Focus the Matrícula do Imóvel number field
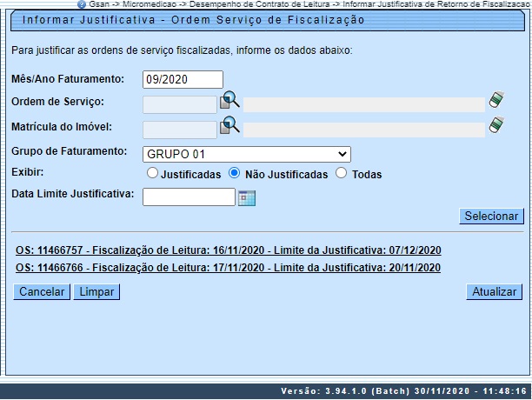The image size is (532, 400). [x=180, y=130]
